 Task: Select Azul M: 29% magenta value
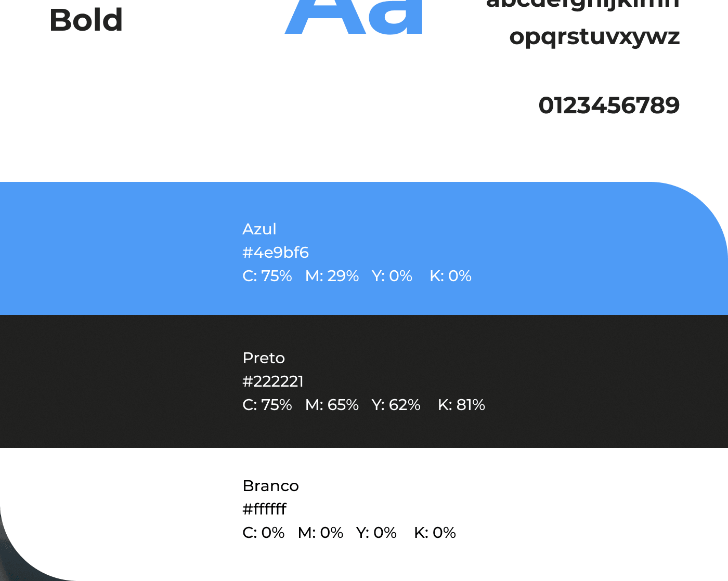click(x=332, y=276)
